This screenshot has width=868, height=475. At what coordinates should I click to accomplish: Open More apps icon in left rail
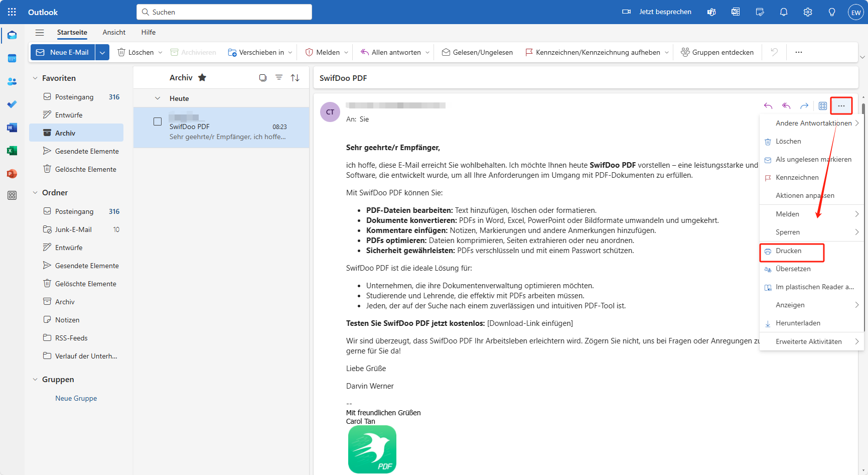click(x=12, y=195)
